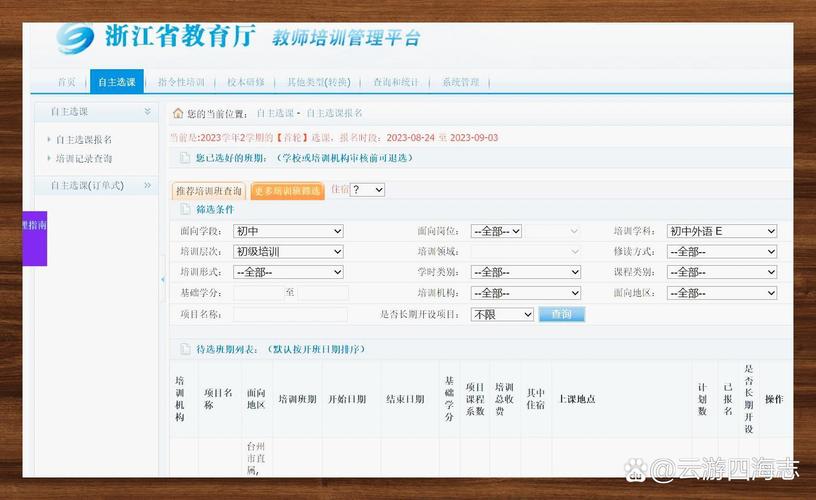Viewport: 816px width, 500px height.
Task: Click the 项目名称 table column header
Action: point(218,399)
